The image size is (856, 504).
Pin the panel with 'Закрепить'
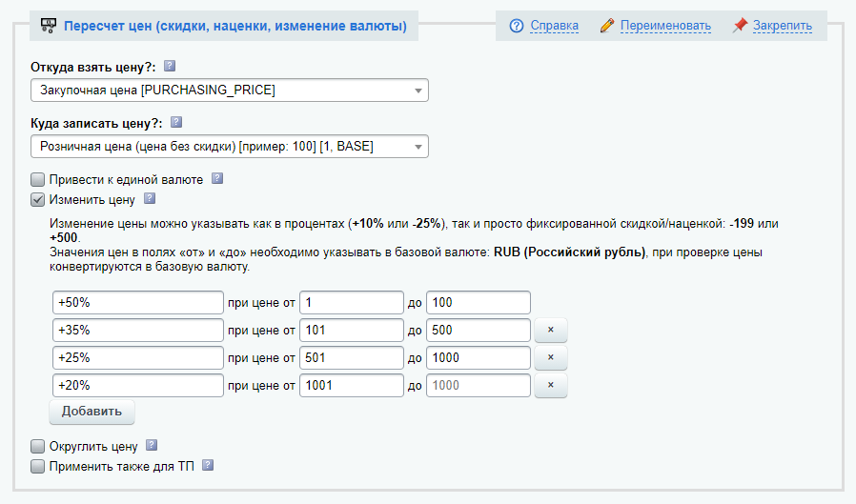coord(782,26)
